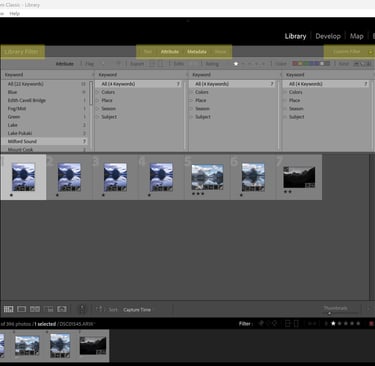The width and height of the screenshot is (375, 366).
Task: Select grid thumbnail number 5 with three stars
Action: [x=207, y=177]
